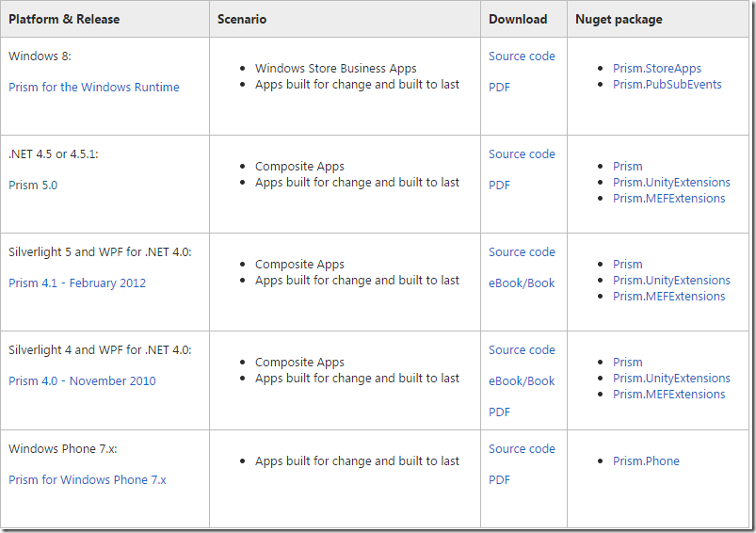Click Source code in Windows Phone 7.x row
This screenshot has width=756, height=533.
point(522,449)
